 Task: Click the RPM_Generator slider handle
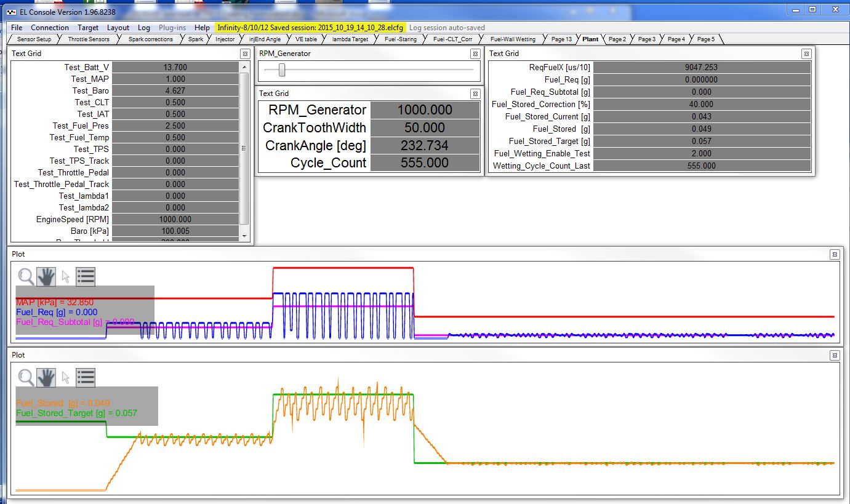[x=282, y=71]
